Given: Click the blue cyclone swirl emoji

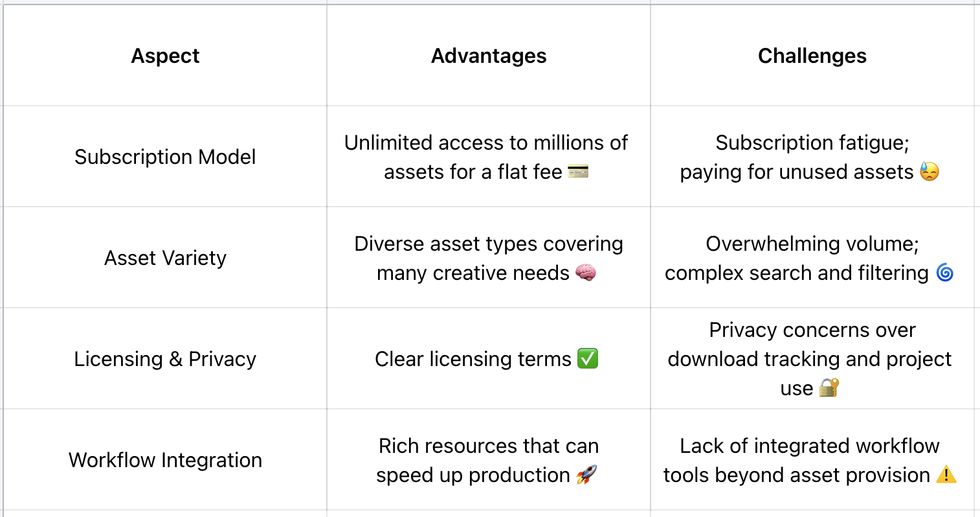Looking at the screenshot, I should click(944, 273).
